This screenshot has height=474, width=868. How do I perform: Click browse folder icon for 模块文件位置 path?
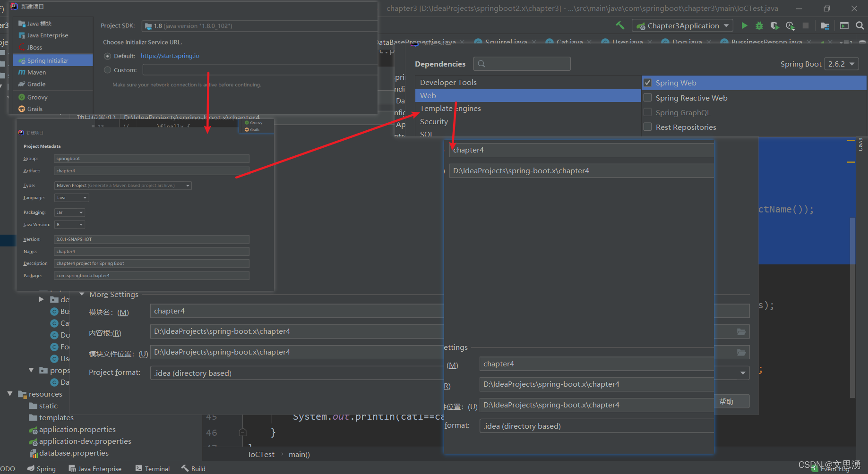(x=741, y=353)
